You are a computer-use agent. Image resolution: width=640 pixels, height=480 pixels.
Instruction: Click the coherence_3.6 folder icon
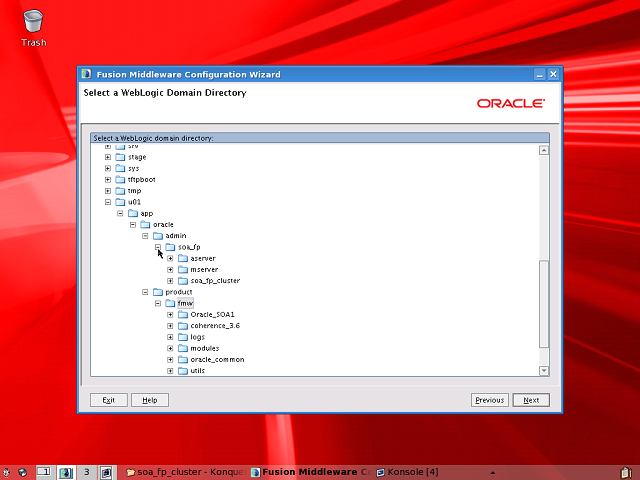click(x=183, y=326)
